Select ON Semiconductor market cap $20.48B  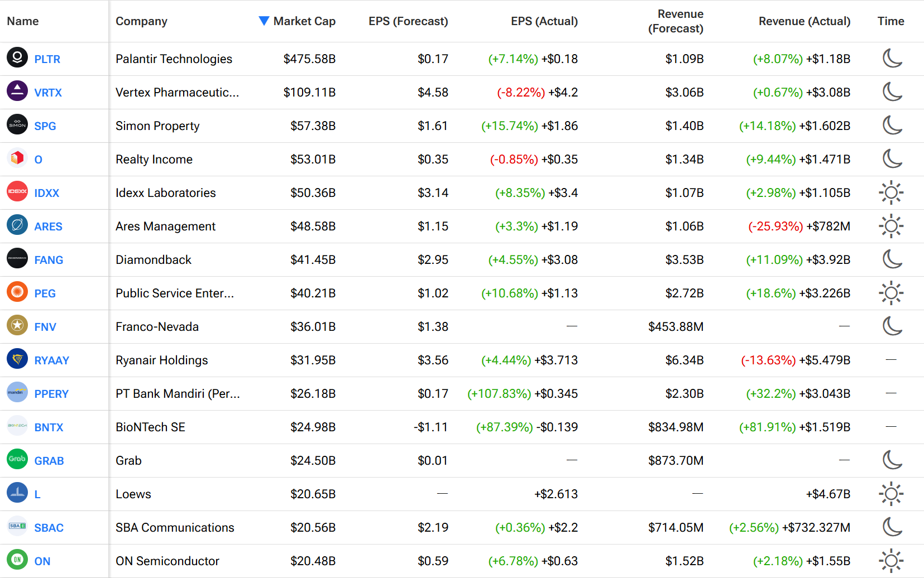pos(313,561)
